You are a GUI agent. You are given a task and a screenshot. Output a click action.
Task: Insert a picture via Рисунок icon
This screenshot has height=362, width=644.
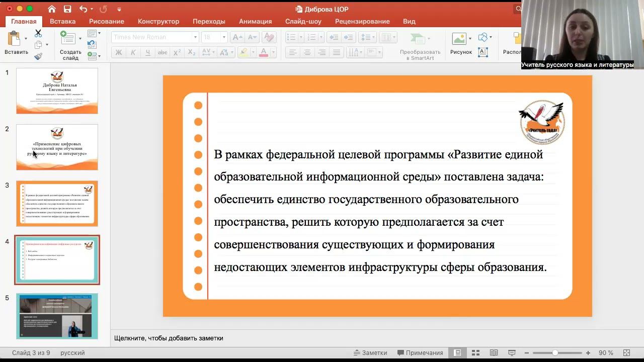459,39
